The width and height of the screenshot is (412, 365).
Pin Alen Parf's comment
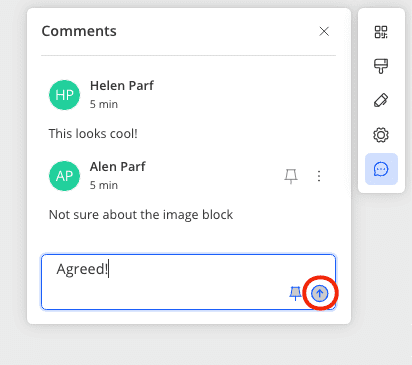point(291,176)
